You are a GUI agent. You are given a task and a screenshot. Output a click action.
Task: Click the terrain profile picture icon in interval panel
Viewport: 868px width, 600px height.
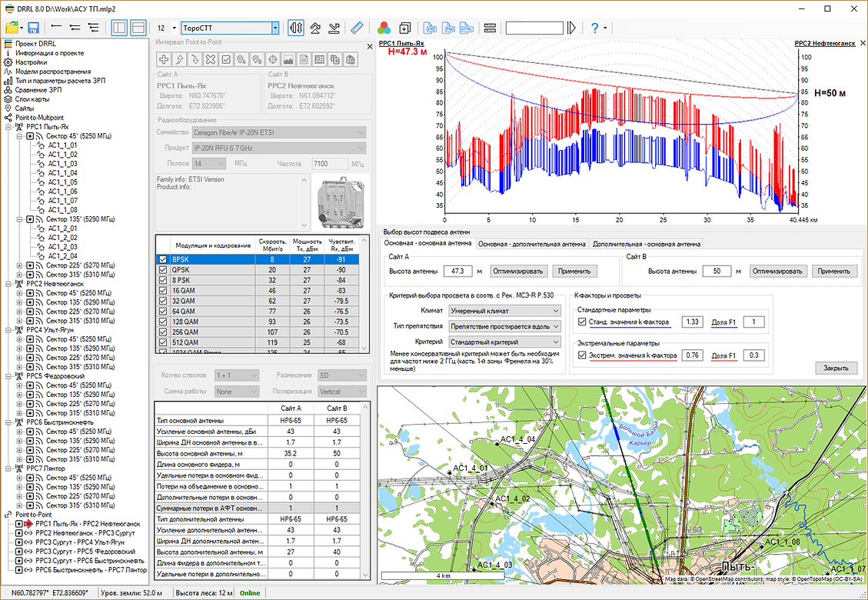[x=288, y=59]
